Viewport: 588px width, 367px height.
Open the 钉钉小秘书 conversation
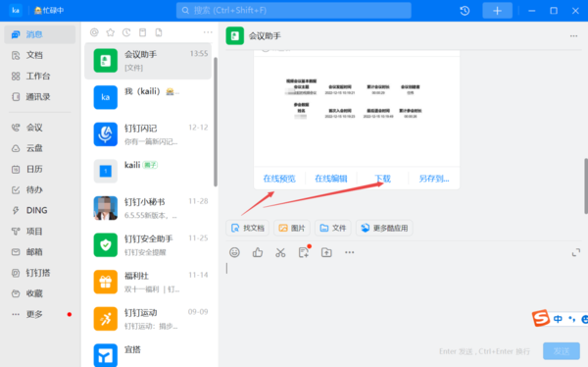tap(148, 208)
